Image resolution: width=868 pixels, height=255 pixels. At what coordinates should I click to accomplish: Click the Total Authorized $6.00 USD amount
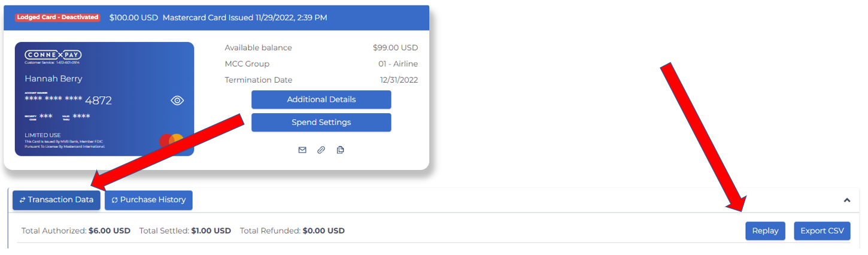click(110, 230)
